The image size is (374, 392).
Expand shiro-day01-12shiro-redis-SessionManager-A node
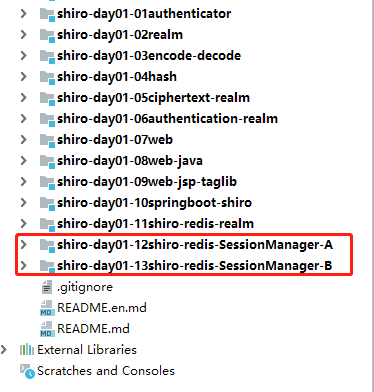(x=23, y=245)
